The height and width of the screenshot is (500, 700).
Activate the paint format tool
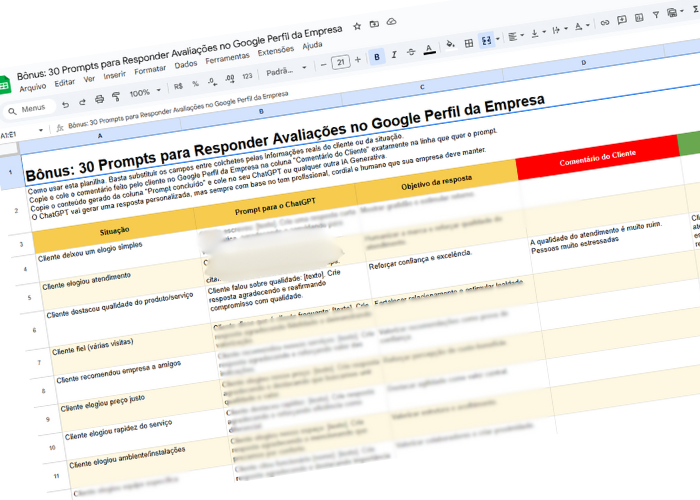pos(116,96)
